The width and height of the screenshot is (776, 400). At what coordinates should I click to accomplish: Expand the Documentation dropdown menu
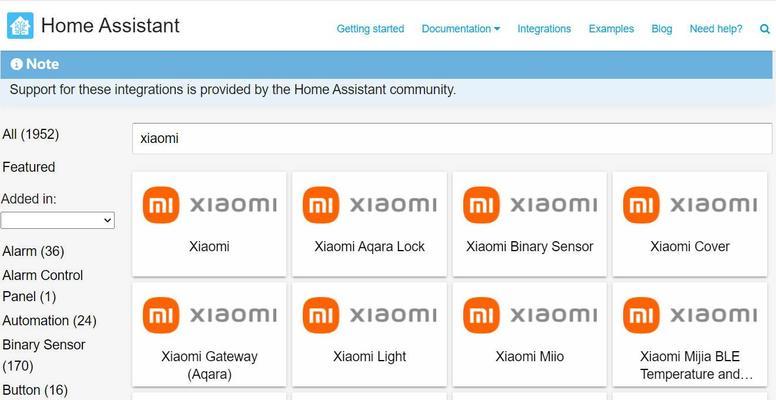[x=461, y=29]
